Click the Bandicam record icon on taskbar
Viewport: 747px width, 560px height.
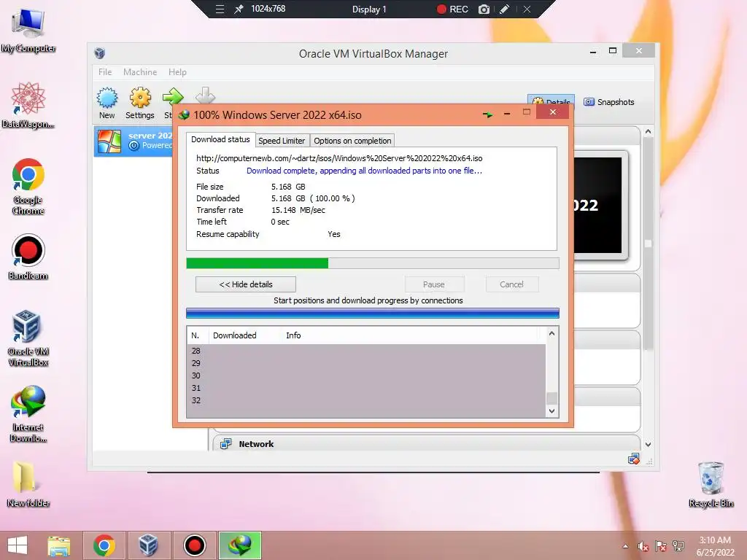194,545
